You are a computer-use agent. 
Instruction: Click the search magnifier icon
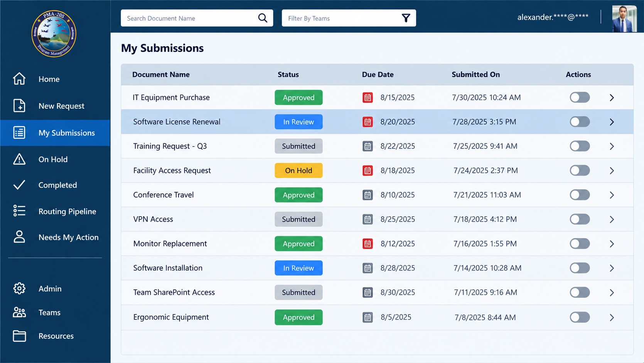coord(263,18)
